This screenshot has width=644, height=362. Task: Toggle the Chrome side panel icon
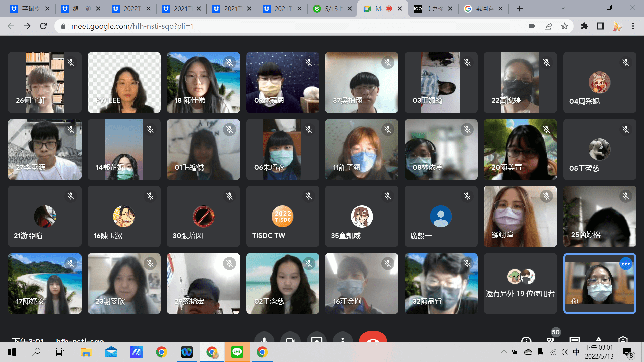601,26
